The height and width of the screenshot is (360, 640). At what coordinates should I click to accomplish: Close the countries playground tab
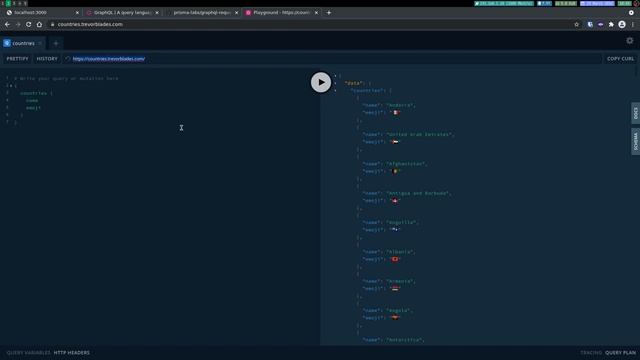coord(40,43)
